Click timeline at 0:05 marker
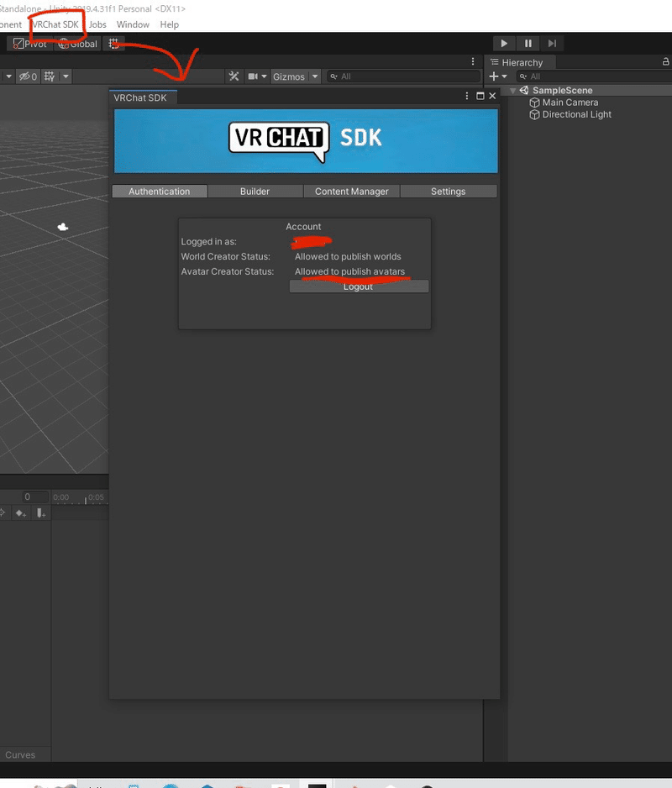 click(x=96, y=497)
